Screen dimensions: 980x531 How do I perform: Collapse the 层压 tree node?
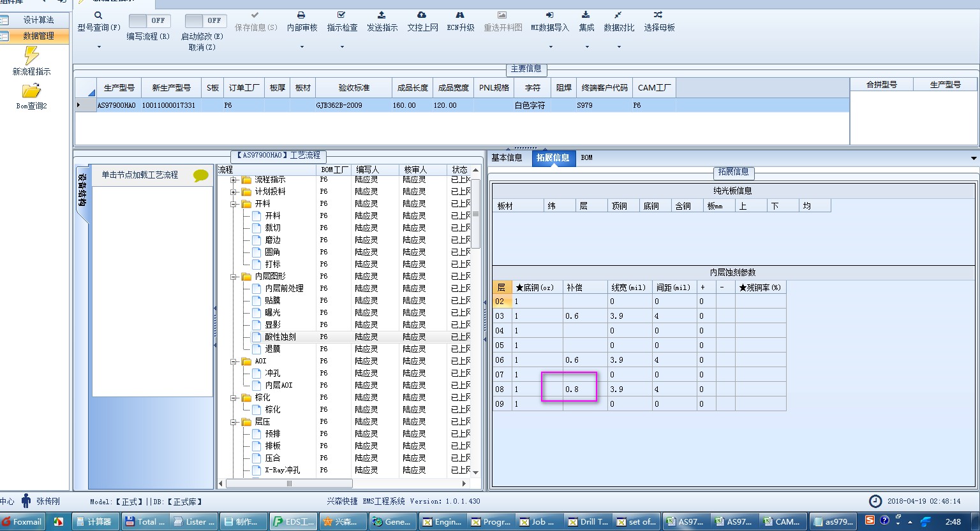[x=234, y=422]
